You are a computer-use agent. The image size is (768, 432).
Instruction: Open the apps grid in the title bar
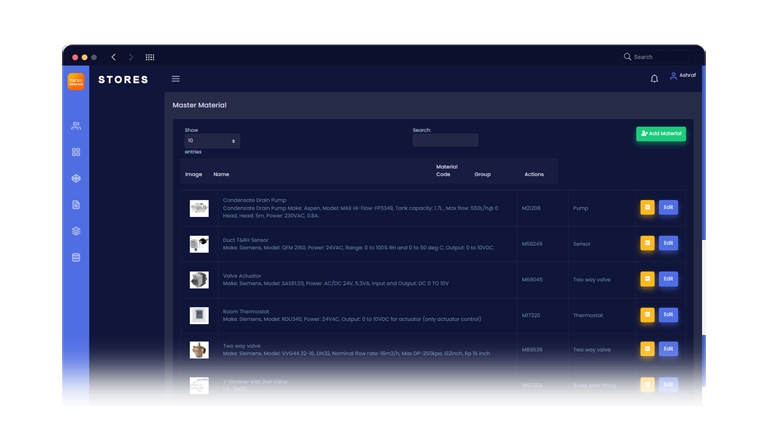point(150,57)
